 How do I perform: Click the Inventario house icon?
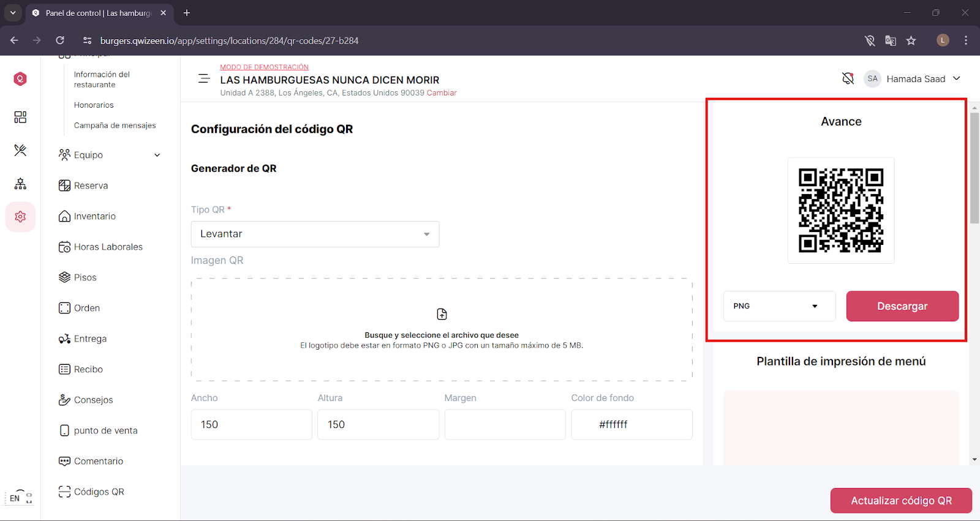[64, 216]
